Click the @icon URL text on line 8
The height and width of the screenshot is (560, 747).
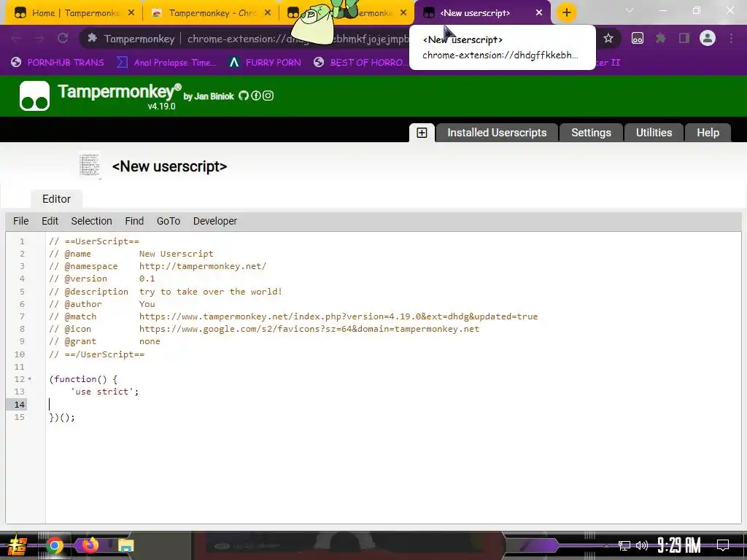pyautogui.click(x=309, y=329)
